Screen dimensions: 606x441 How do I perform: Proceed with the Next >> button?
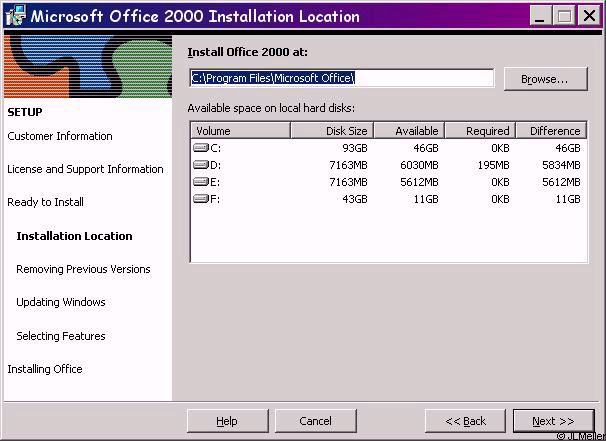[x=553, y=421]
